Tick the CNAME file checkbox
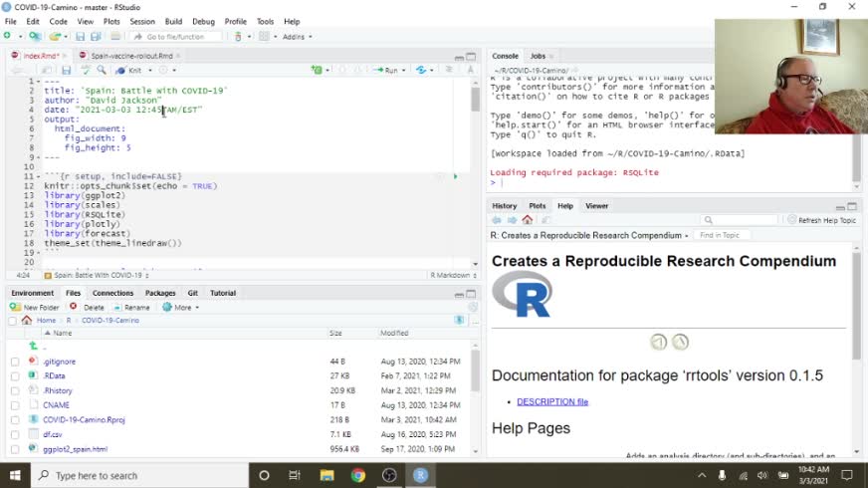 15,405
